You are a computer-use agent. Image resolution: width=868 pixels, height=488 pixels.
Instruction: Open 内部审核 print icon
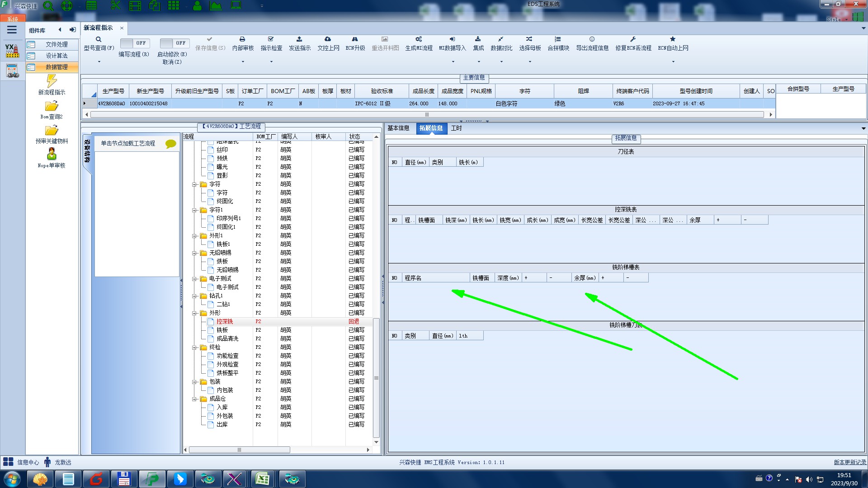[242, 39]
